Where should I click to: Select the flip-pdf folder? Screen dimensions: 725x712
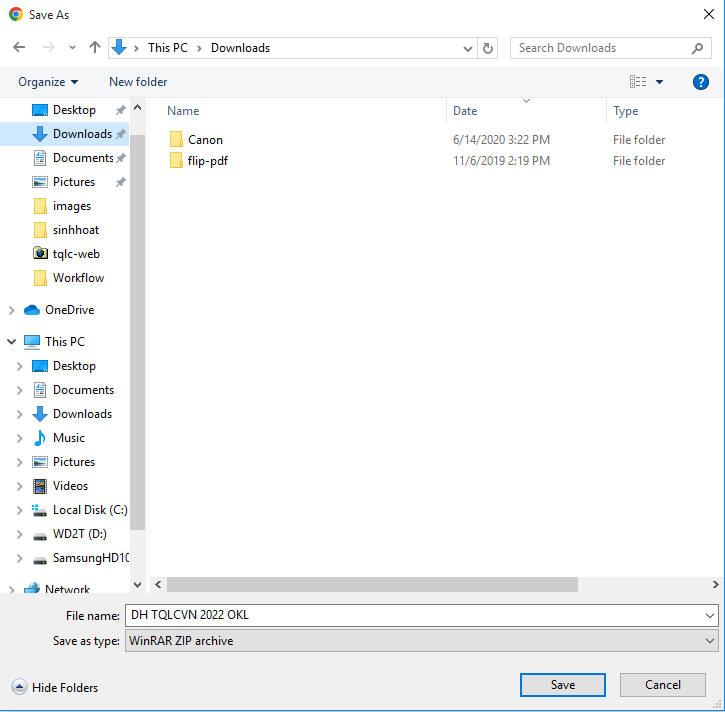point(208,161)
